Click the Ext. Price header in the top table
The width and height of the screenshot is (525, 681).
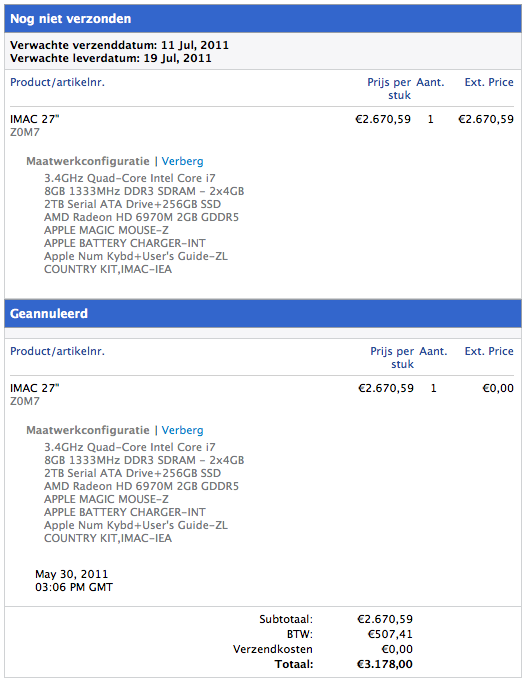pyautogui.click(x=489, y=82)
